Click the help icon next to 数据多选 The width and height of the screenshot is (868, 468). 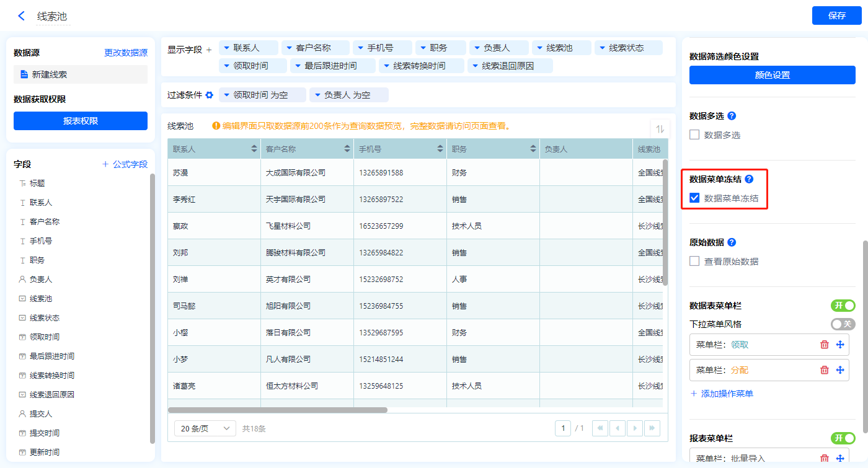pos(732,116)
